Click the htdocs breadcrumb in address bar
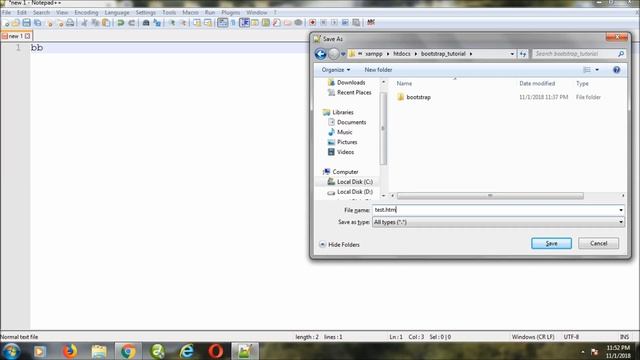 pyautogui.click(x=402, y=54)
